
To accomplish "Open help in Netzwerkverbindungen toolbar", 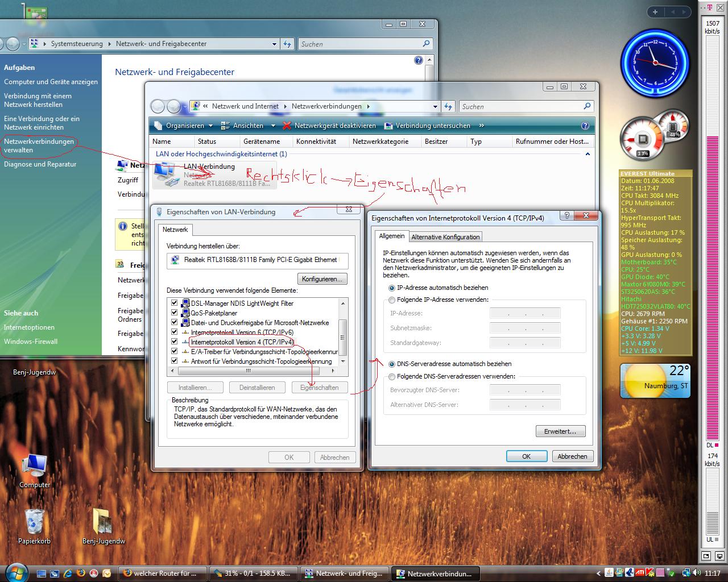I will pyautogui.click(x=585, y=126).
